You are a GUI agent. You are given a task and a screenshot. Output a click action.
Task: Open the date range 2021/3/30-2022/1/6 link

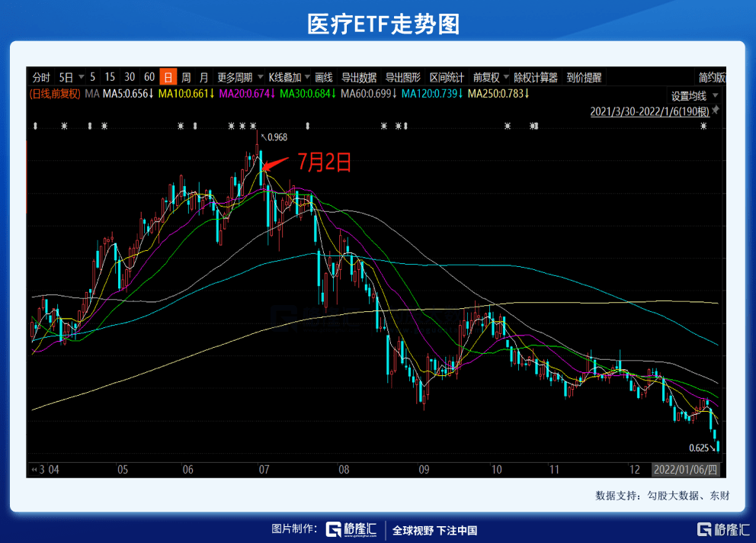coord(649,111)
